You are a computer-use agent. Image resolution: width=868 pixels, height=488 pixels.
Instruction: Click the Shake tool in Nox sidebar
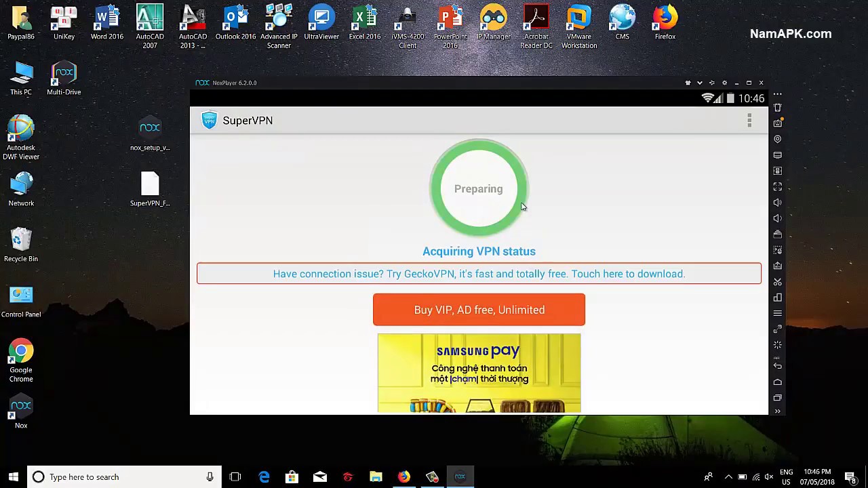coord(778,108)
